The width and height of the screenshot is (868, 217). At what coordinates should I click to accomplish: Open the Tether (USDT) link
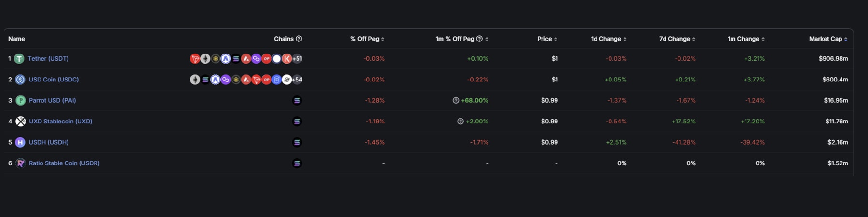[x=48, y=58]
